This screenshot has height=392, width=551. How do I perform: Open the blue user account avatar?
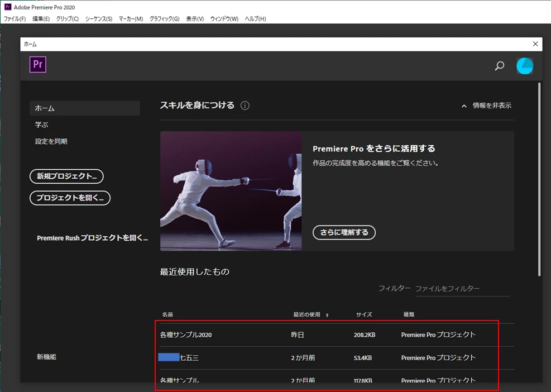[x=525, y=66]
